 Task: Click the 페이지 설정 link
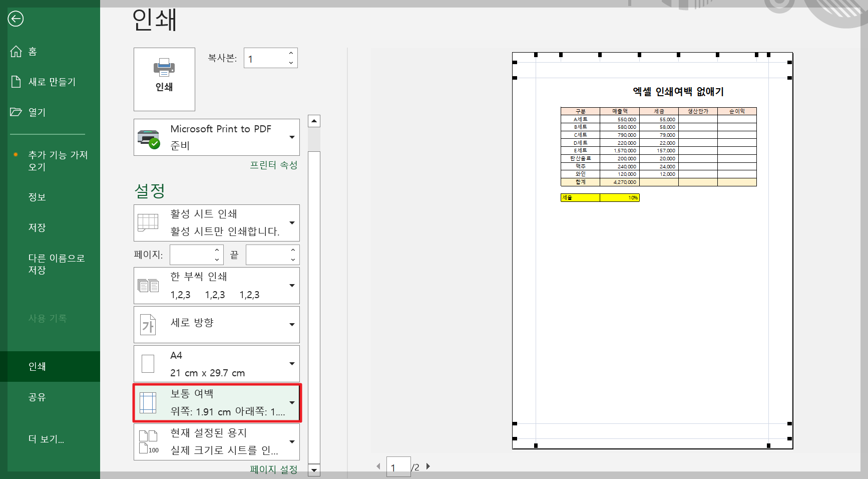click(273, 469)
